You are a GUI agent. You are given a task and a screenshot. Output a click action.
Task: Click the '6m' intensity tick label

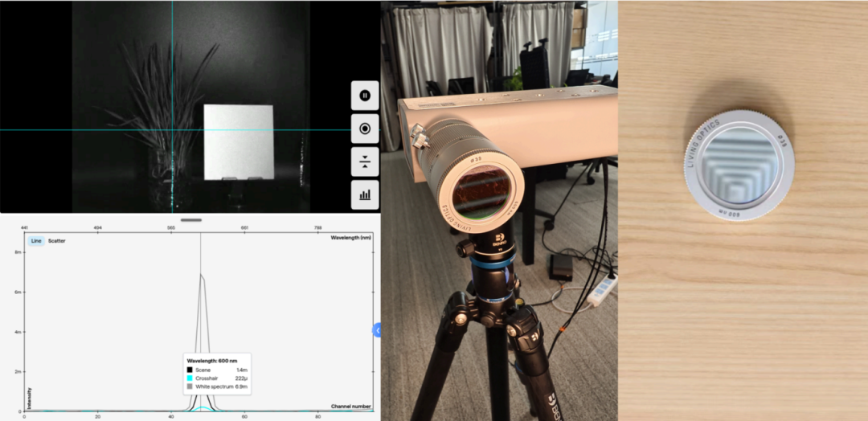18,292
